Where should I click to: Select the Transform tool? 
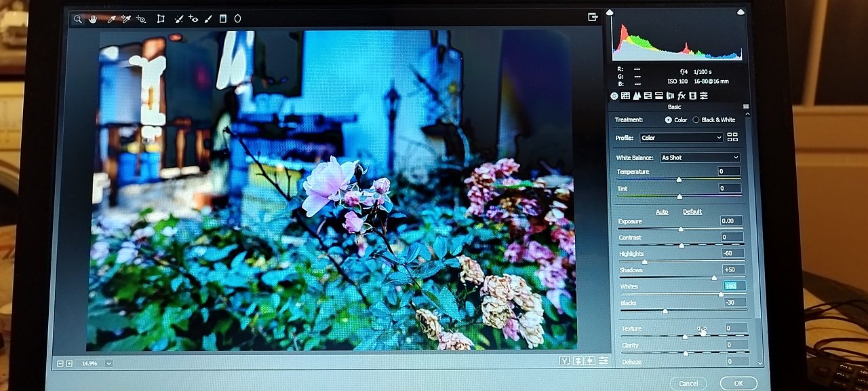[161, 19]
